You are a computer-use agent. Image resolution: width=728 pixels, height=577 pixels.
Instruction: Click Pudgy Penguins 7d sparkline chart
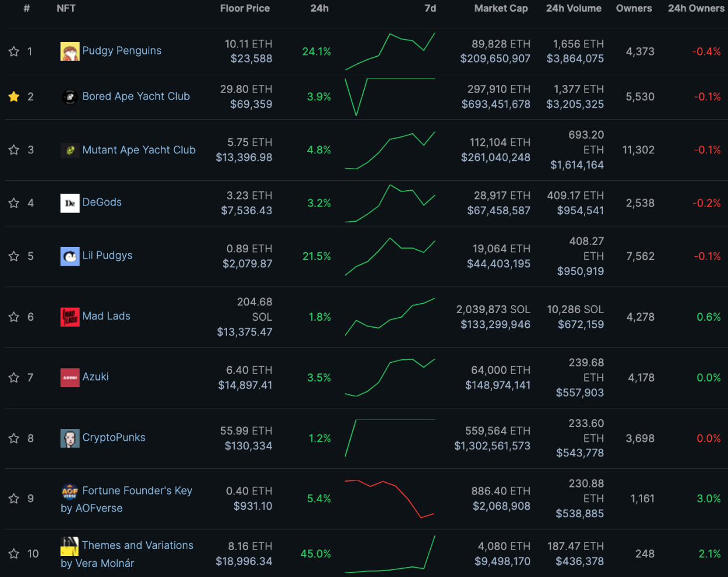coord(390,51)
